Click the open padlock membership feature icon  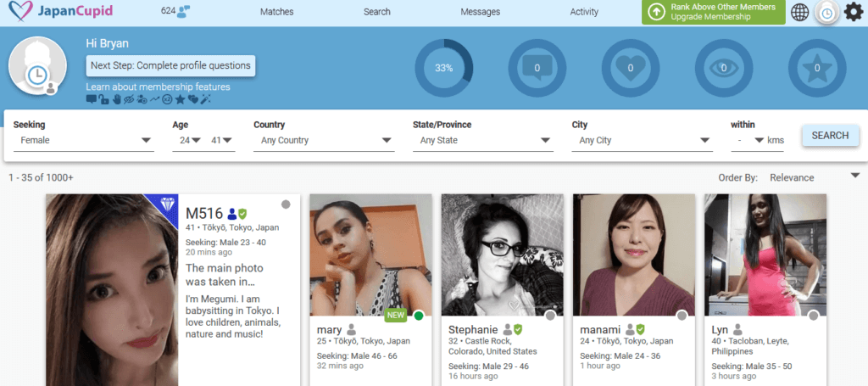pyautogui.click(x=103, y=100)
